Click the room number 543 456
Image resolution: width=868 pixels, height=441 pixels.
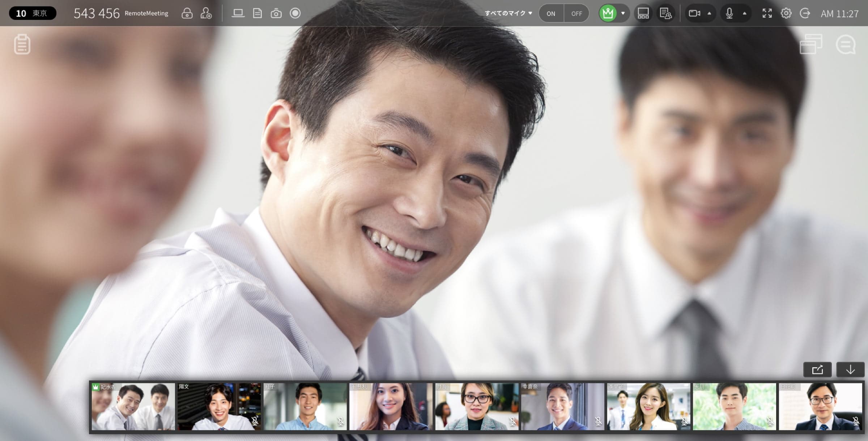[x=97, y=13]
